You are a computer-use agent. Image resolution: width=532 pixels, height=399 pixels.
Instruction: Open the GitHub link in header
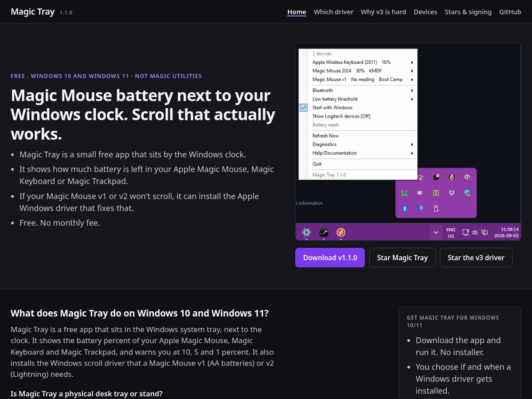510,12
